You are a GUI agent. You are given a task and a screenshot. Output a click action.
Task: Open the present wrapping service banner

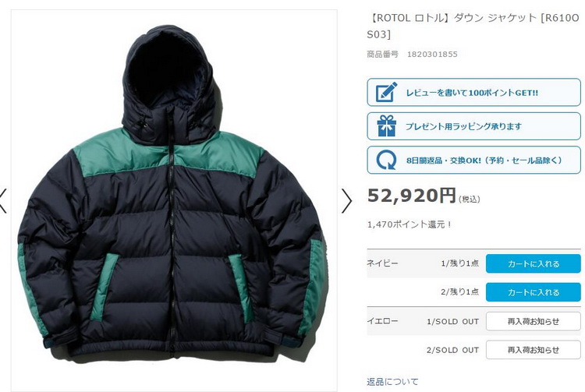tap(473, 126)
